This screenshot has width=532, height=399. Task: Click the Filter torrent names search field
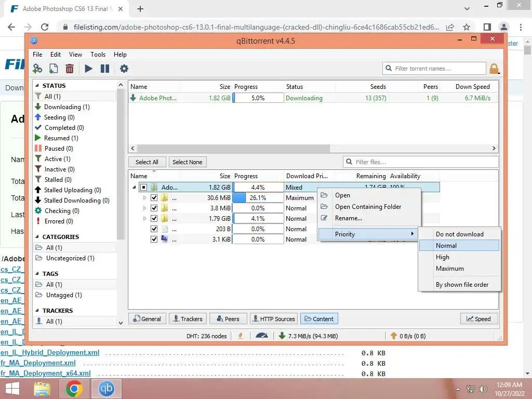point(434,69)
